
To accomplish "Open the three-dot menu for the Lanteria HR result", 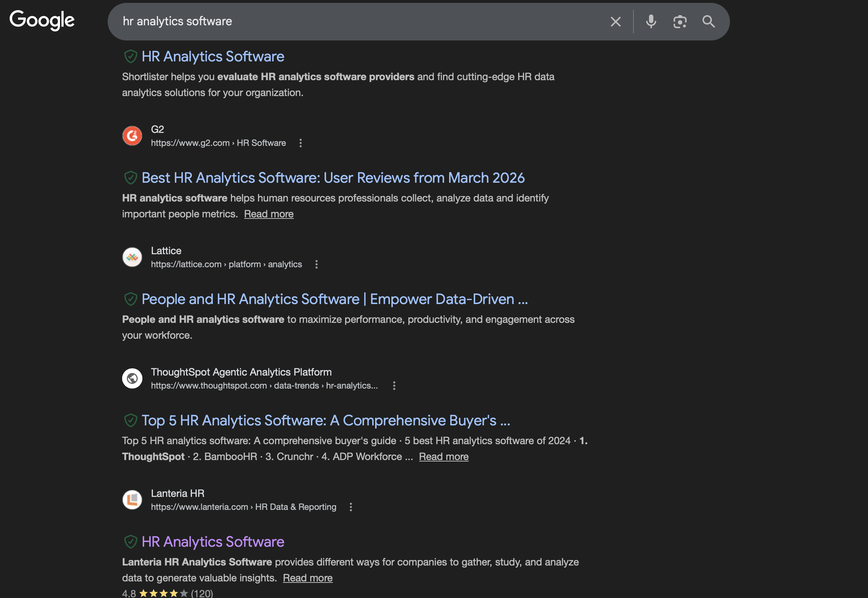I will (351, 507).
